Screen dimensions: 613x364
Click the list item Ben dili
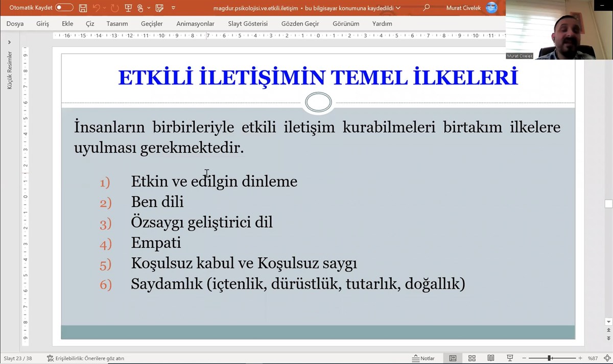click(x=157, y=202)
